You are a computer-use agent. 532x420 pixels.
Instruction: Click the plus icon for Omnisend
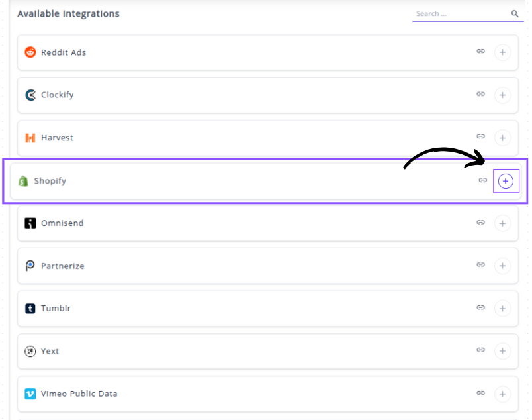pos(502,223)
